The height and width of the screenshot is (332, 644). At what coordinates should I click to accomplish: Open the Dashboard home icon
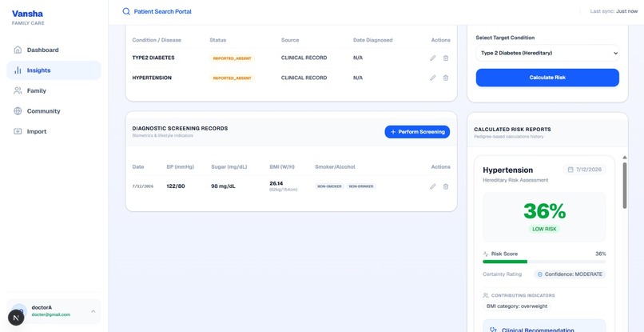click(x=18, y=50)
